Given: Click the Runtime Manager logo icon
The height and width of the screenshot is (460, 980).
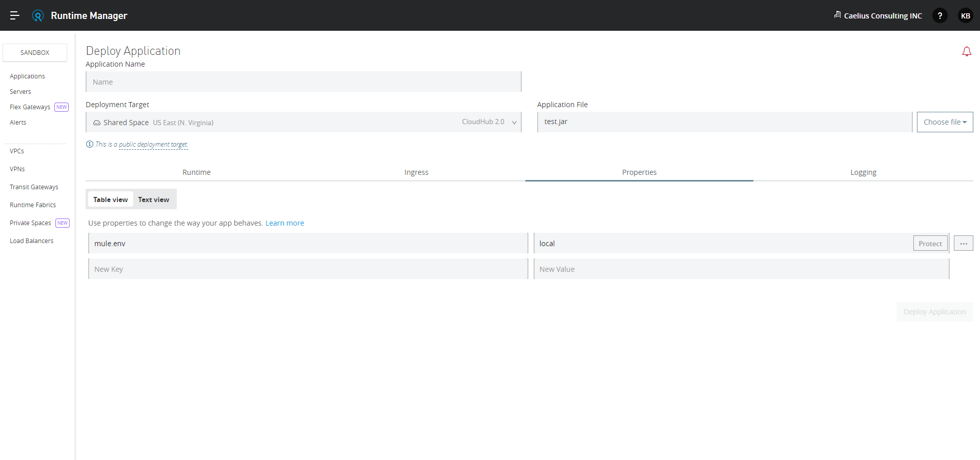Looking at the screenshot, I should tap(38, 15).
